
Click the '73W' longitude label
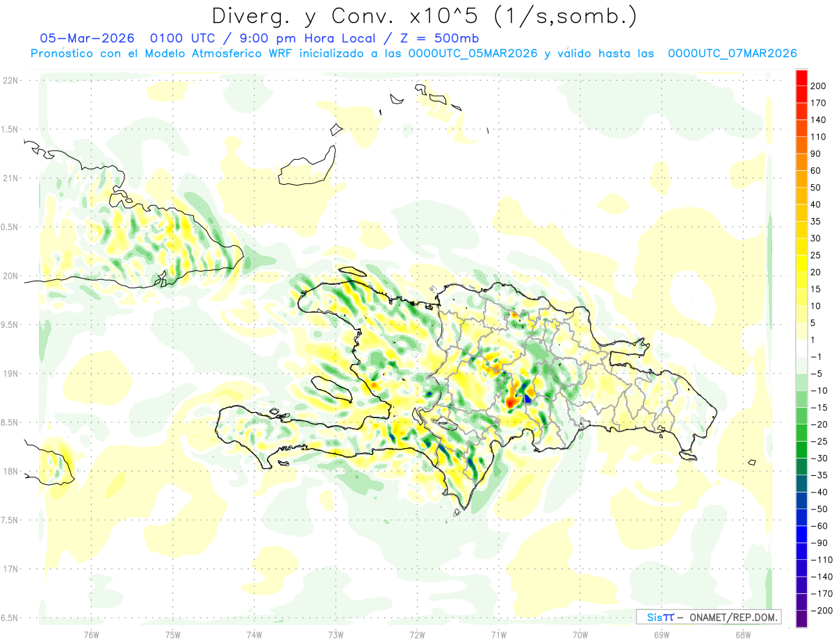click(x=336, y=634)
